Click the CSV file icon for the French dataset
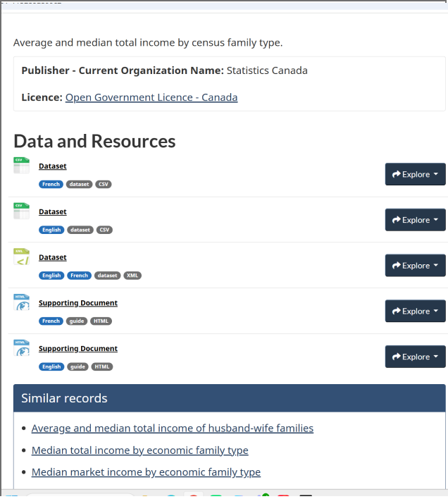This screenshot has width=448, height=499. (21, 165)
